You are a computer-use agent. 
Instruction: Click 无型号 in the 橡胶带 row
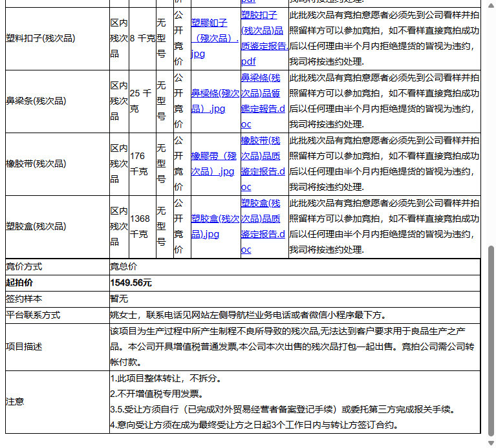coord(162,164)
